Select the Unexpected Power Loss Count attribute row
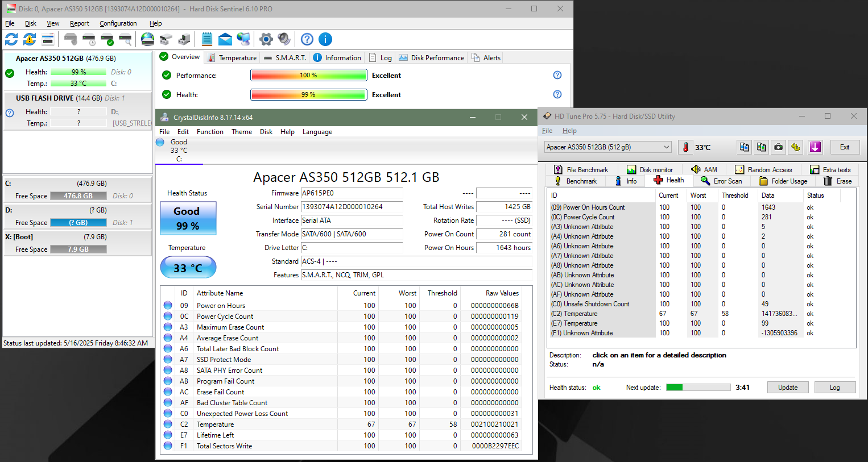This screenshot has width=868, height=462. pyautogui.click(x=242, y=414)
